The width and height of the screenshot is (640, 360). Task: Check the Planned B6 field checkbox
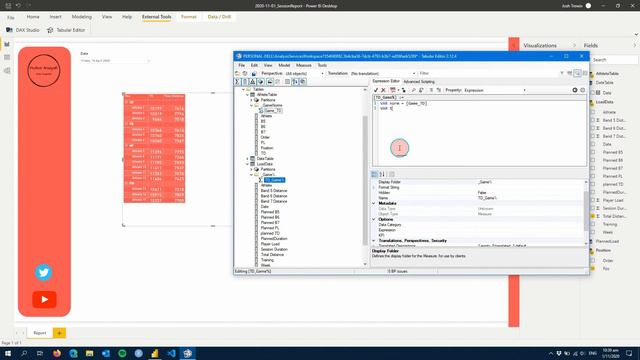593,160
